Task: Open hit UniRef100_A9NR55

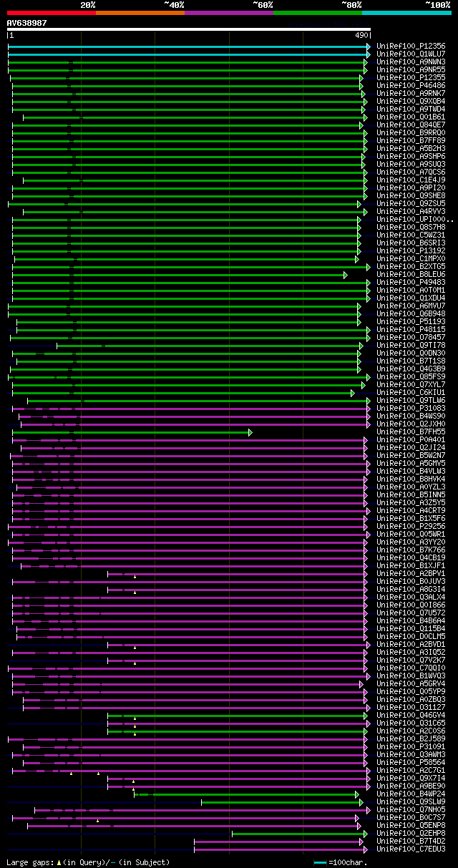Action: [x=411, y=69]
